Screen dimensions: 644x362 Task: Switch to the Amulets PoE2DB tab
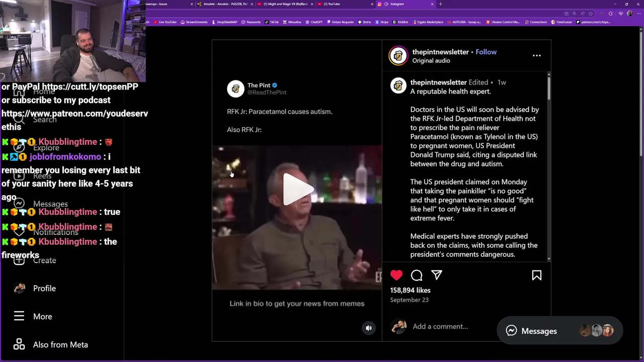(225, 4)
